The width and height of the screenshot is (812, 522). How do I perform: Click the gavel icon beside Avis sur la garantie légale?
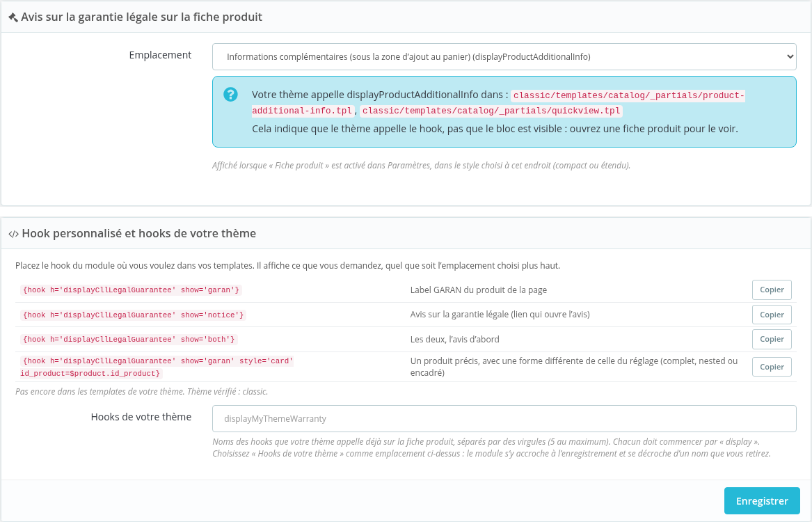pyautogui.click(x=13, y=17)
